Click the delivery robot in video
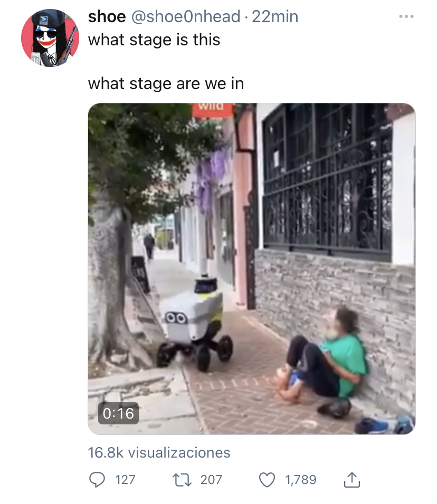The image size is (437, 504). [x=195, y=323]
